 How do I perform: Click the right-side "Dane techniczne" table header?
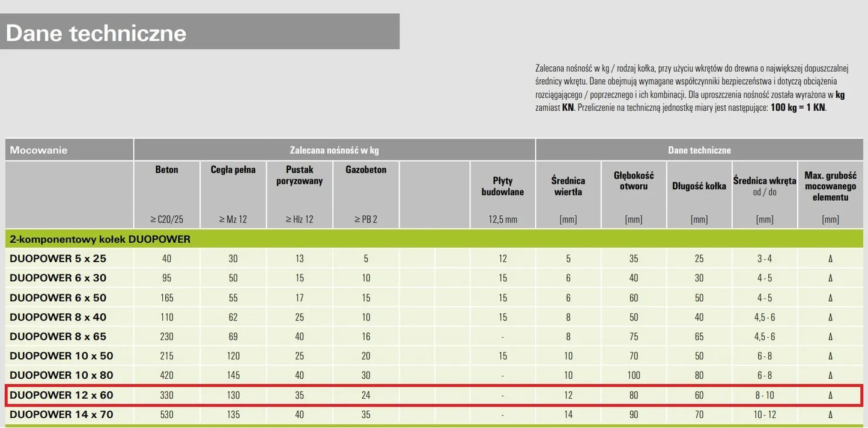(x=699, y=150)
